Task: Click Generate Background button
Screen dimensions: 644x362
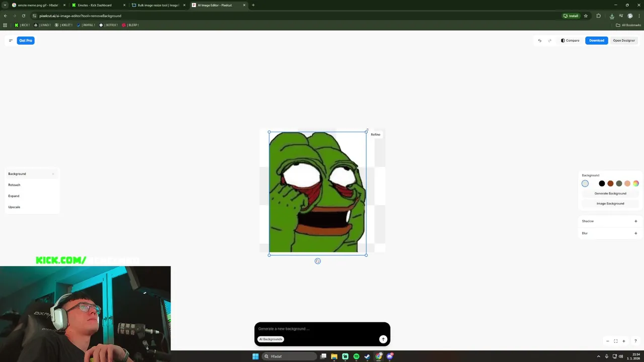Action: (x=610, y=194)
